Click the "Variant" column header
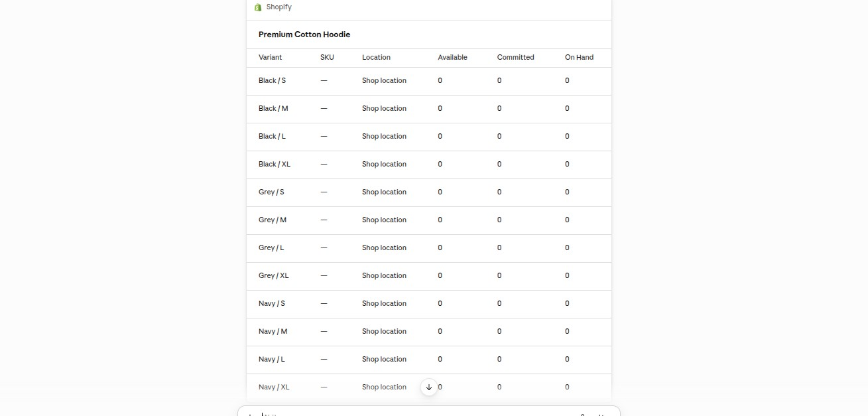868x416 pixels. coord(270,58)
